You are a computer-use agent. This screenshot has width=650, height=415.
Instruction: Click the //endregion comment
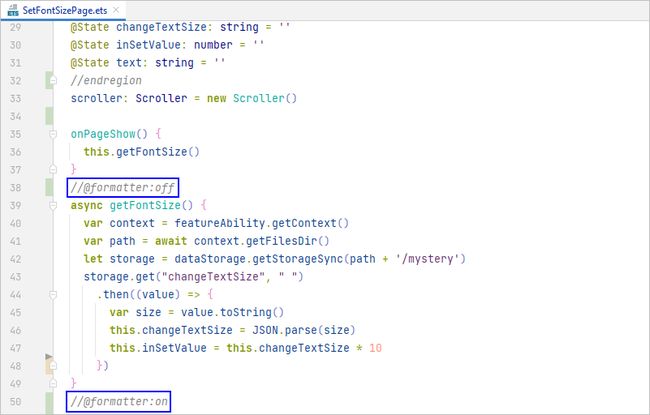pyautogui.click(x=106, y=80)
